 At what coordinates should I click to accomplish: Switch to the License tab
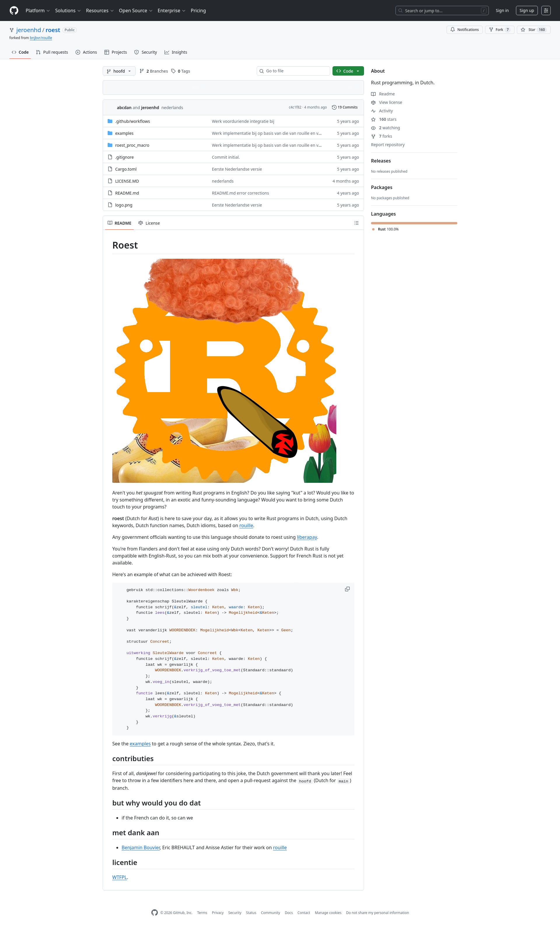tap(149, 223)
